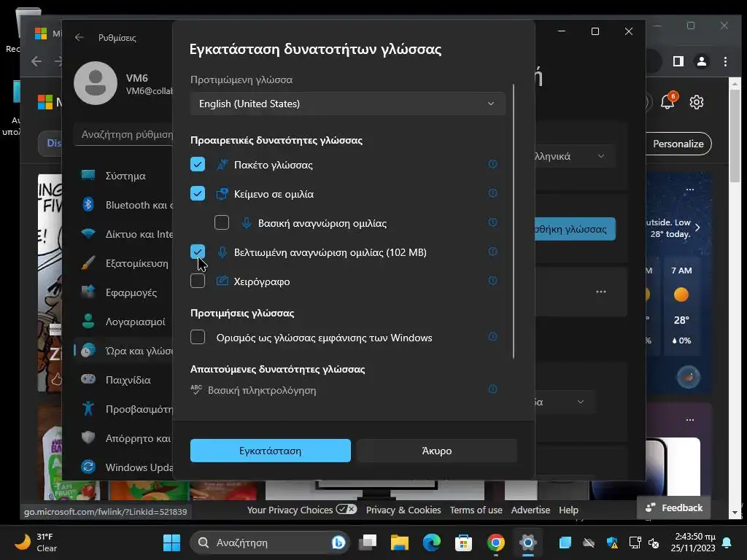This screenshot has height=560, width=747.
Task: Open Λογαριασμοί in sidebar
Action: tap(124, 322)
